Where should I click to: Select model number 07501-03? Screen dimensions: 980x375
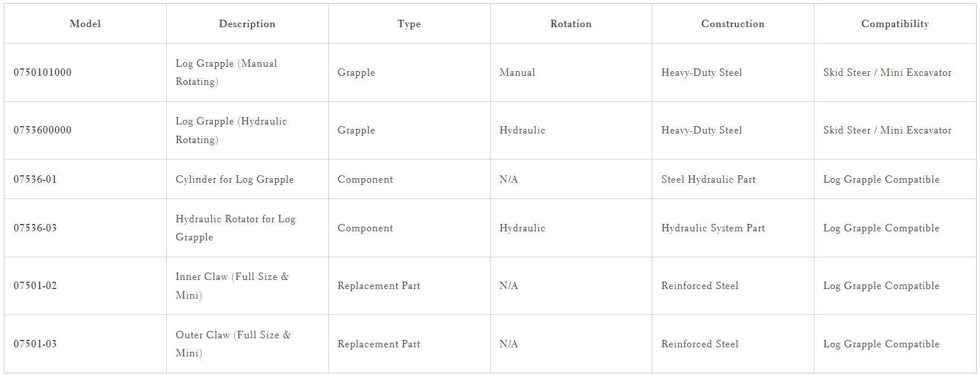coord(35,344)
